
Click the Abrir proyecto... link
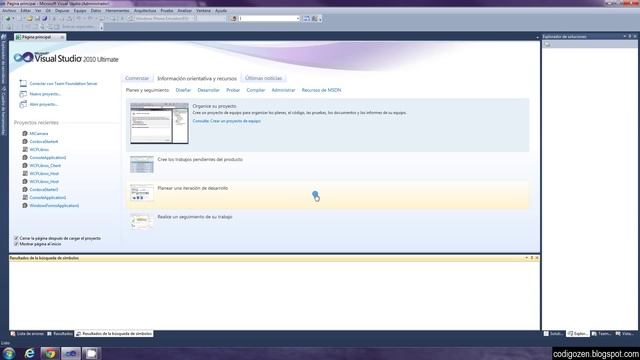coord(44,104)
